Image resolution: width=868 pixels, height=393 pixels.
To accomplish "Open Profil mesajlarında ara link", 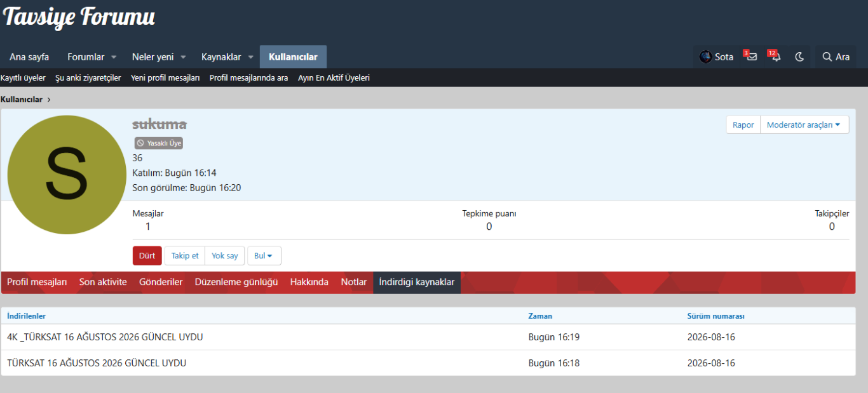I will point(249,78).
